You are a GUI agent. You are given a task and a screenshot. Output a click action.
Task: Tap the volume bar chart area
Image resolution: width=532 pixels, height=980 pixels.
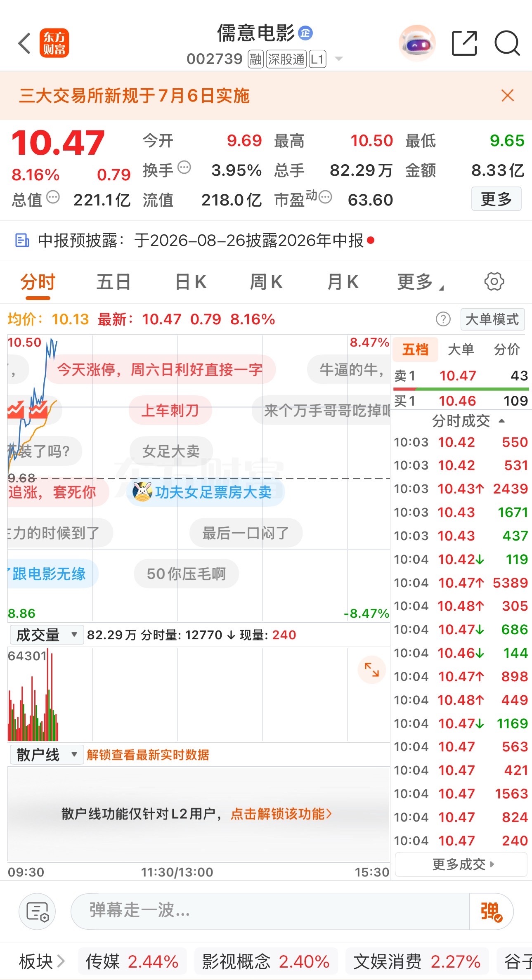pos(199,694)
